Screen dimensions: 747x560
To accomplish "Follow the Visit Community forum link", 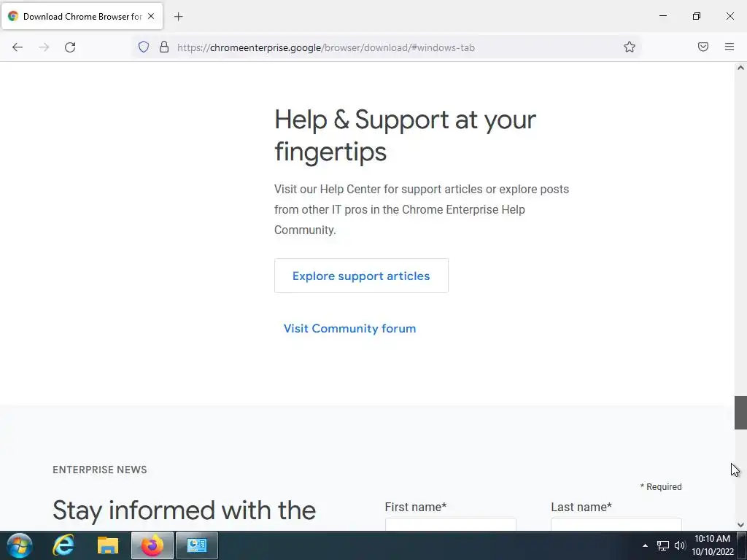I will pos(349,329).
